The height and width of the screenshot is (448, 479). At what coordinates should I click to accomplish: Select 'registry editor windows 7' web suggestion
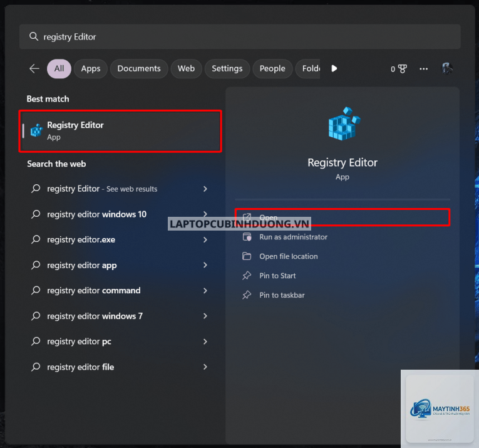tap(120, 316)
